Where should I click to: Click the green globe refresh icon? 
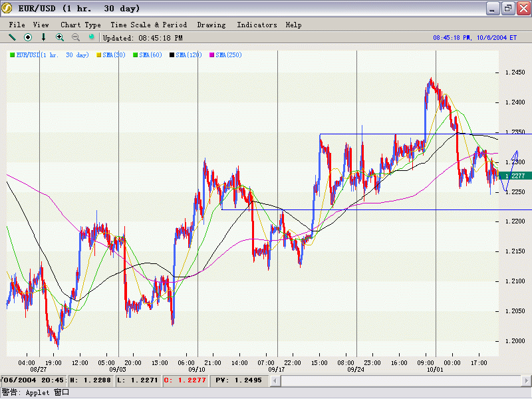tap(92, 38)
